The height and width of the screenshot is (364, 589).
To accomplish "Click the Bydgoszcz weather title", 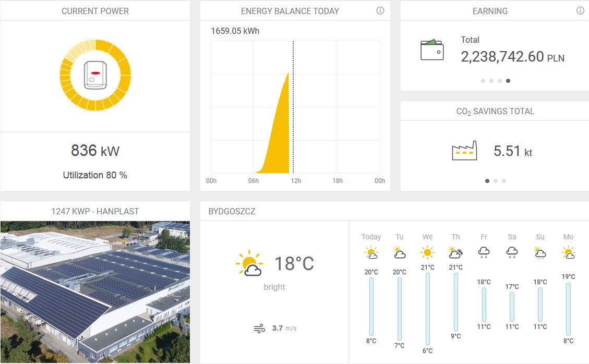I will pos(232,211).
